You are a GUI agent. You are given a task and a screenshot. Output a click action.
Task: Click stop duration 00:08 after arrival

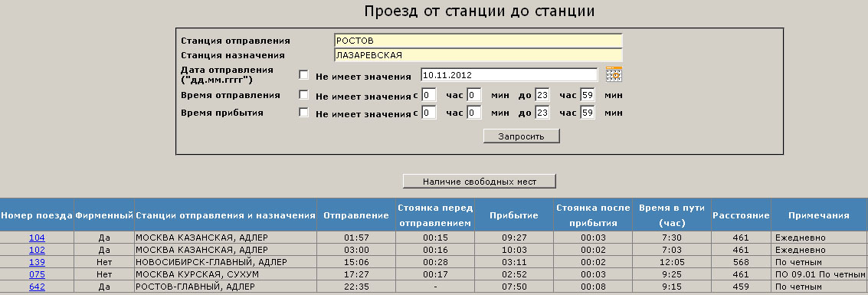[593, 287]
